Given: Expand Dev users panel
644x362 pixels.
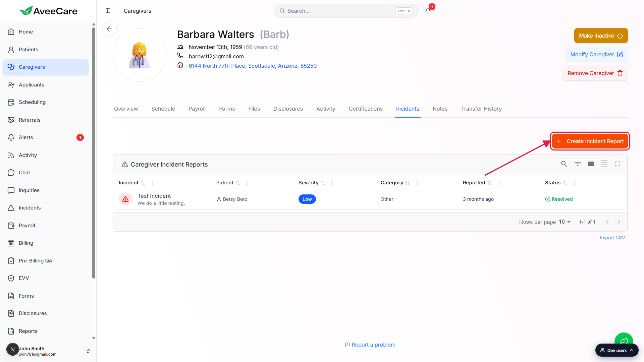Looking at the screenshot, I should (x=617, y=350).
